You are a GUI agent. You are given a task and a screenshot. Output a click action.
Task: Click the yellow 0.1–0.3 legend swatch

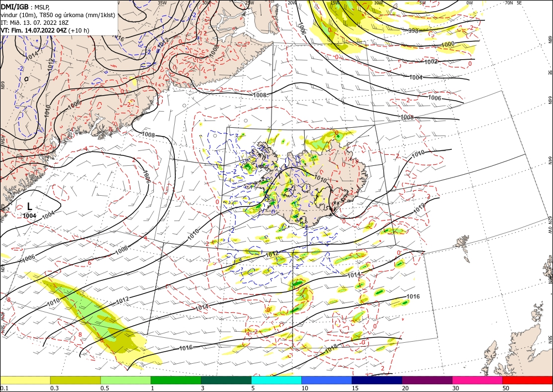[25, 380]
